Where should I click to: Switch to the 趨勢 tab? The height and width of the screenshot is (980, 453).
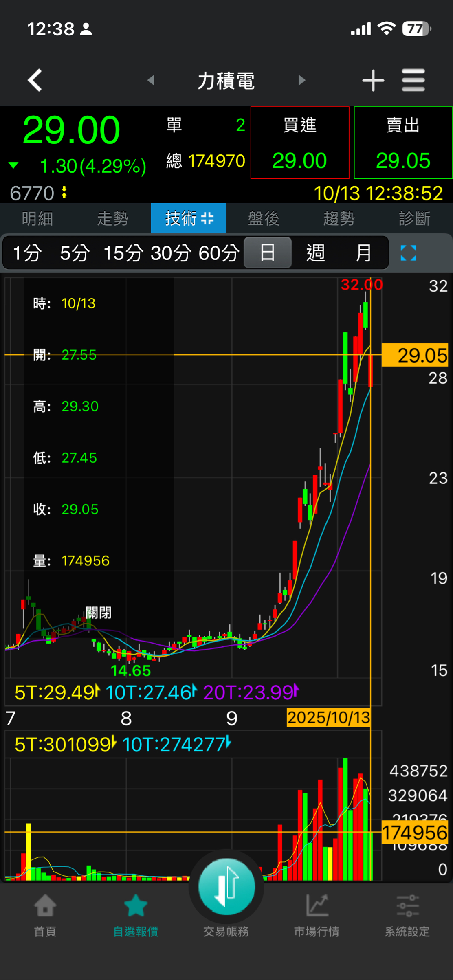(x=339, y=218)
